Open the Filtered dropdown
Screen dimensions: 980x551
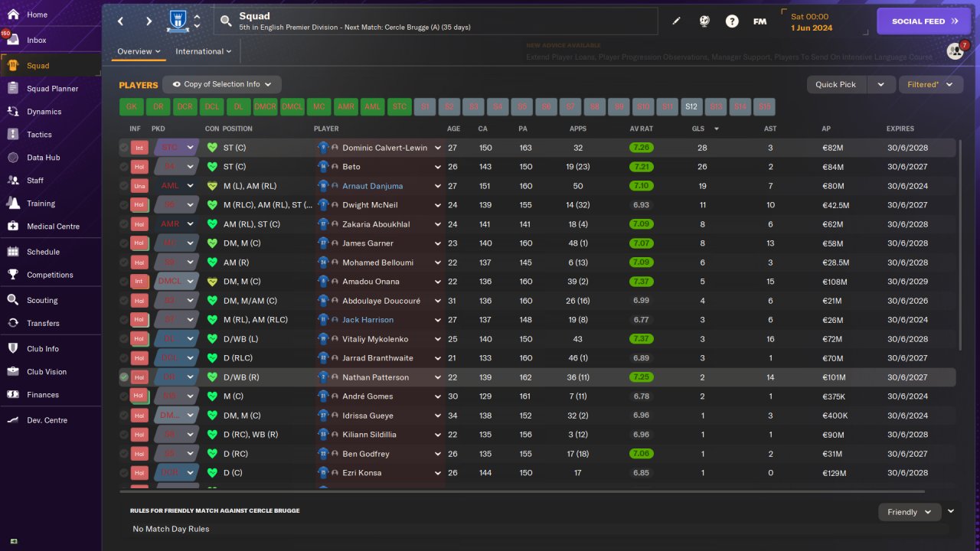pyautogui.click(x=930, y=84)
